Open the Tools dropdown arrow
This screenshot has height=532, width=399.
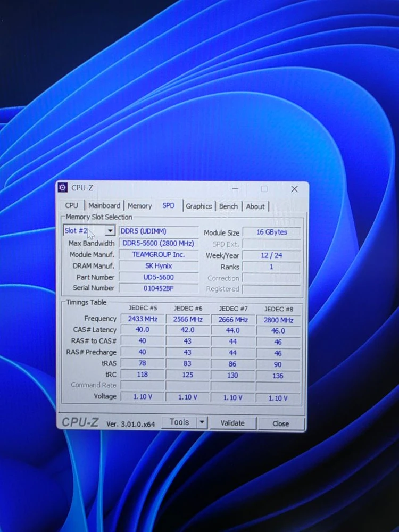(x=202, y=422)
